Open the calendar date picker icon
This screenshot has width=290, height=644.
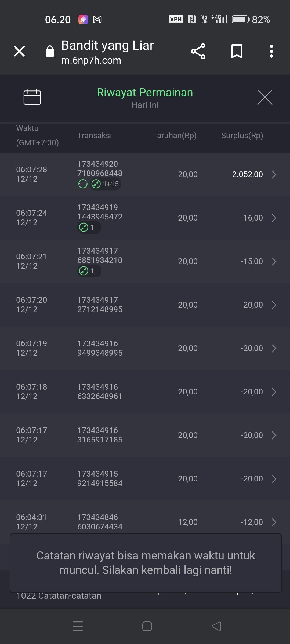[32, 97]
